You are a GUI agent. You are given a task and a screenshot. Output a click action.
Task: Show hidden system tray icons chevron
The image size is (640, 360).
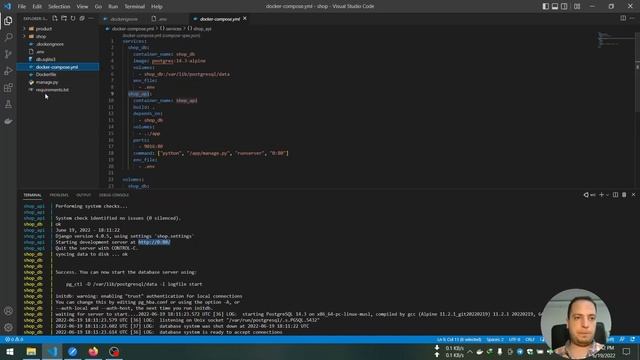[x=470, y=351]
